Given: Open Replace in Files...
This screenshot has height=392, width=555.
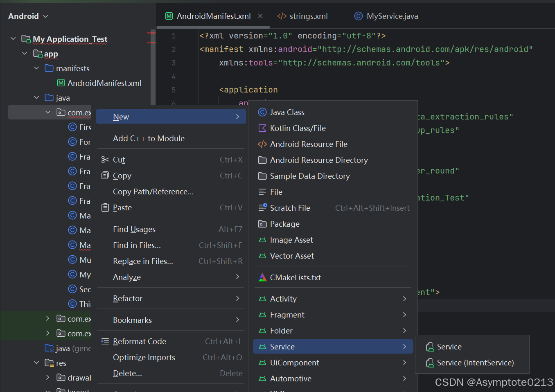Looking at the screenshot, I should (171, 261).
